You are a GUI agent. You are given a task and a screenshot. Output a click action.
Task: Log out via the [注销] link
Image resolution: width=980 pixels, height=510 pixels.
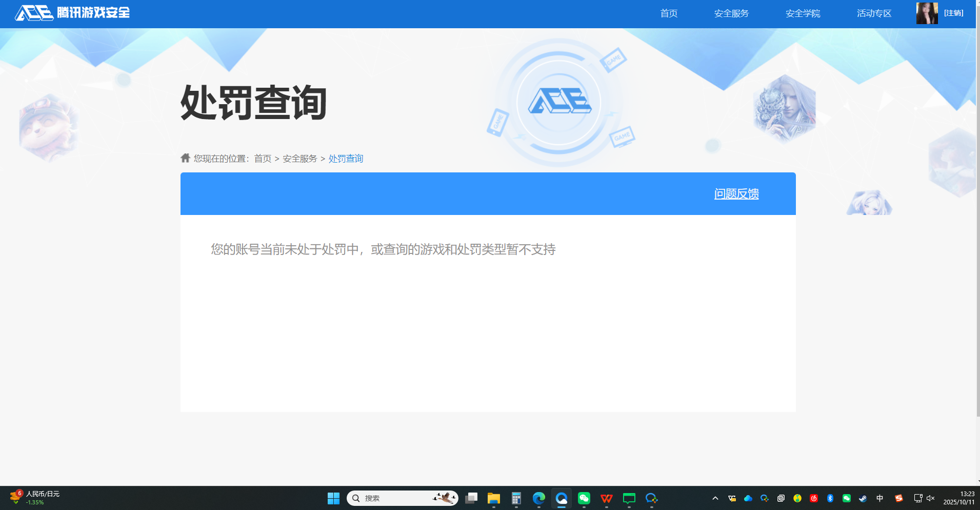(954, 13)
